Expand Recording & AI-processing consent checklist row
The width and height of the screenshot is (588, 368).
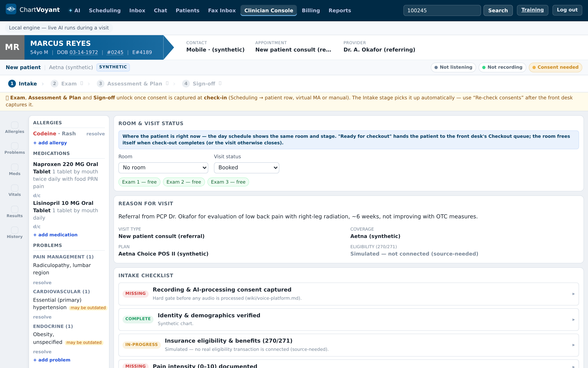tap(349, 294)
